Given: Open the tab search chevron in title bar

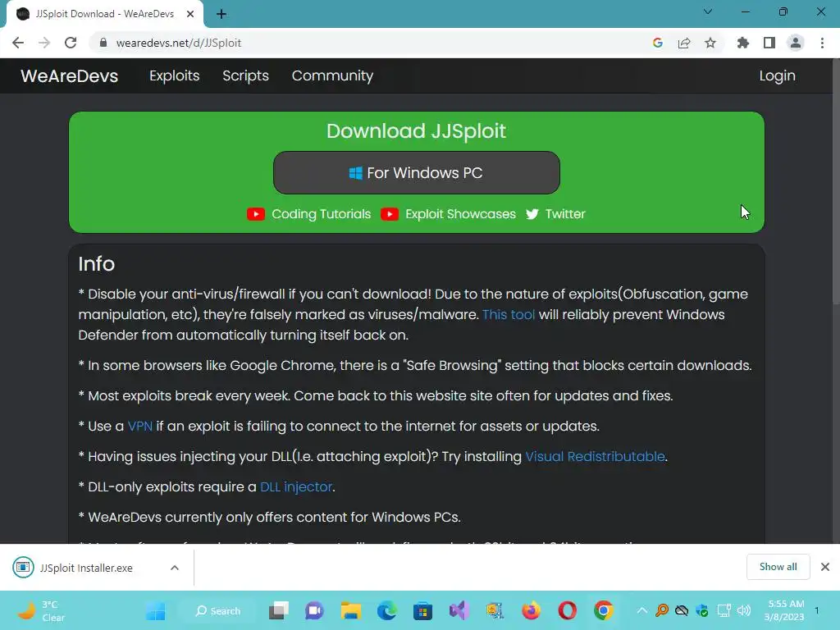Looking at the screenshot, I should tap(708, 11).
